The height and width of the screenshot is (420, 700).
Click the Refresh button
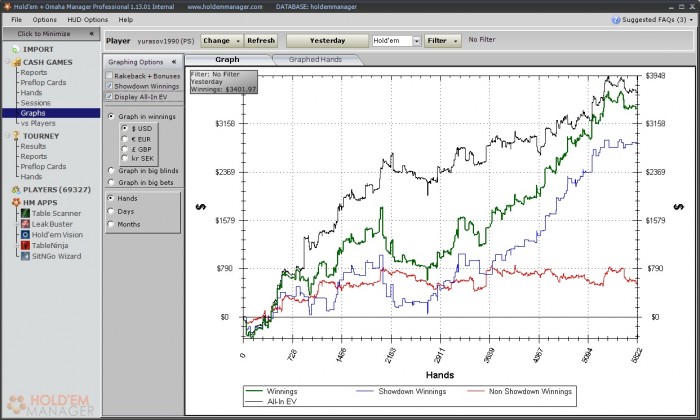tap(261, 41)
